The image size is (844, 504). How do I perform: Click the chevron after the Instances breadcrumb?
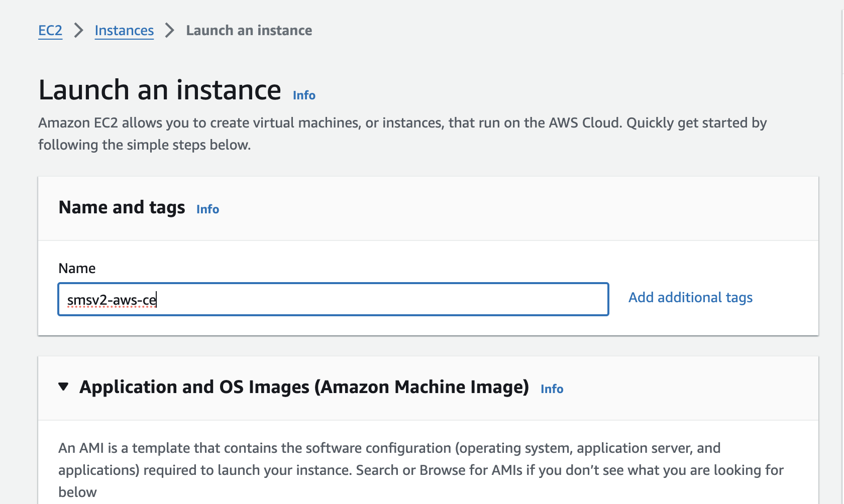coord(170,31)
